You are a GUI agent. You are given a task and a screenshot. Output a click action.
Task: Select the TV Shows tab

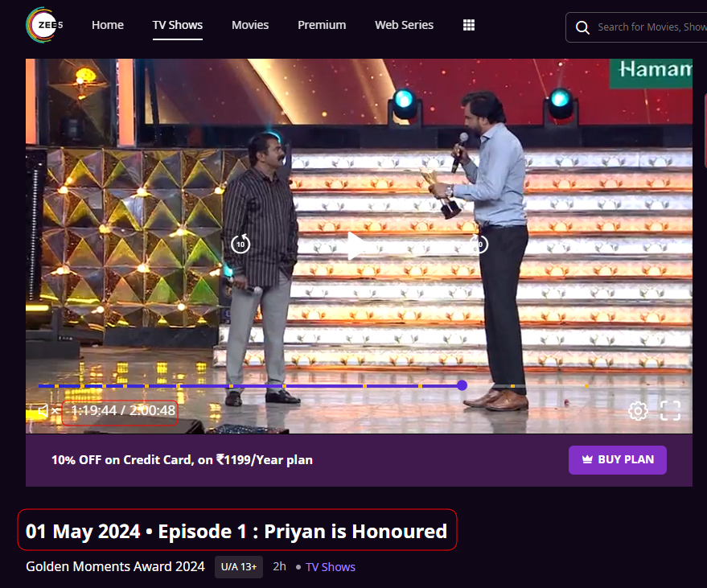[177, 25]
